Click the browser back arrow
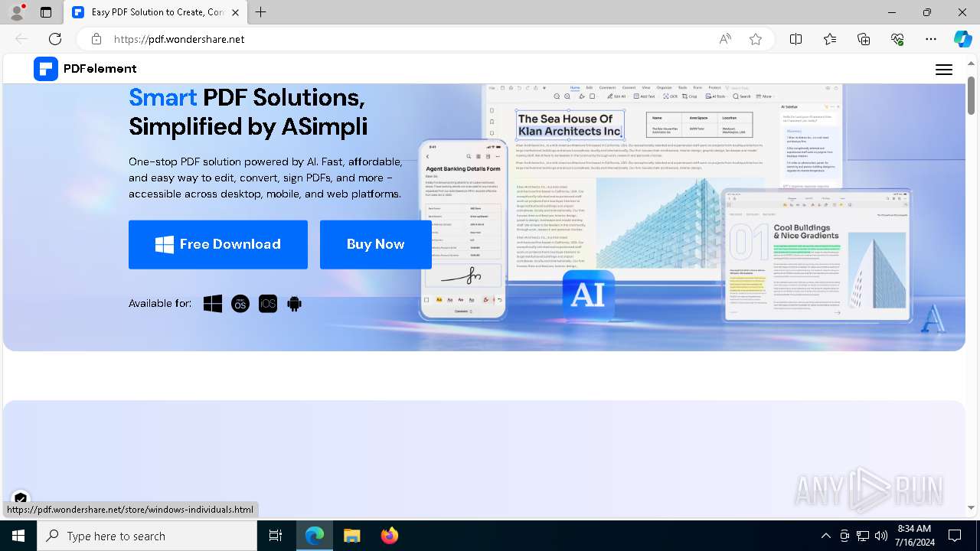This screenshot has width=980, height=551. [21, 39]
